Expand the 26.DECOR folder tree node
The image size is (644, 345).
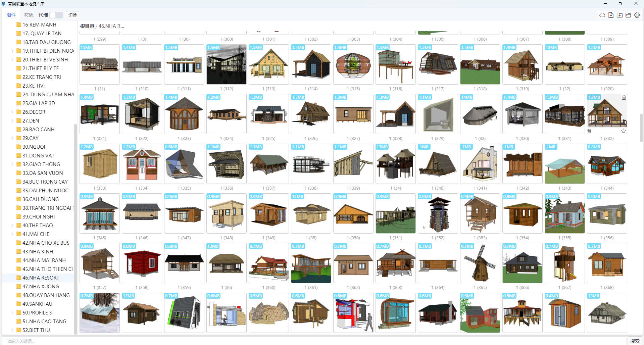pyautogui.click(x=12, y=112)
